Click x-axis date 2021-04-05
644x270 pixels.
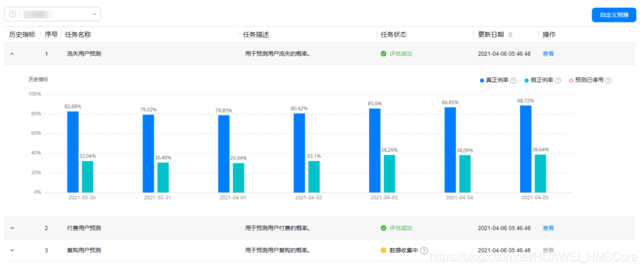[534, 198]
